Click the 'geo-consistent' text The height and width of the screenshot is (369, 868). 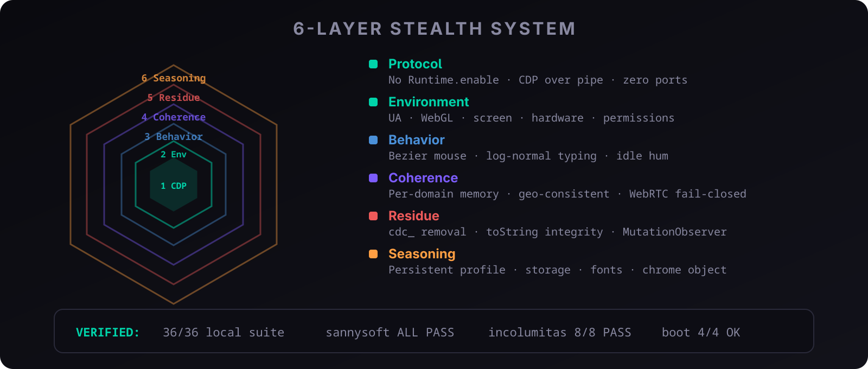point(564,194)
